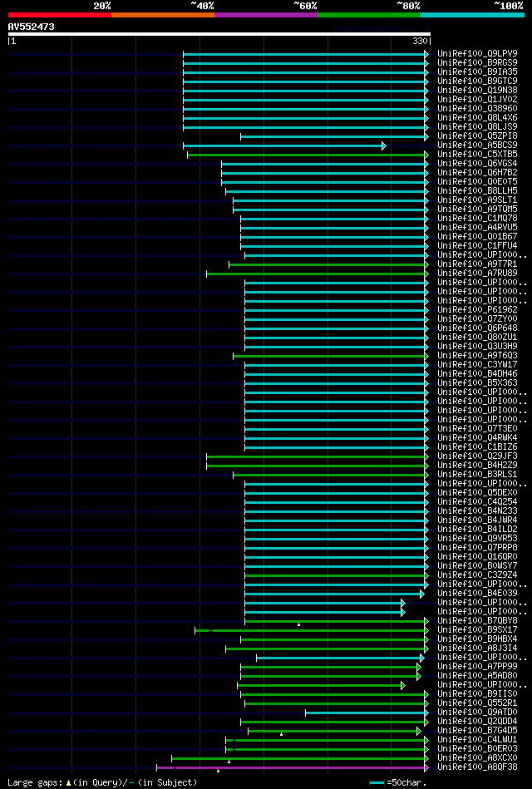Select the UniRef100_B4DH46 label

tap(477, 374)
